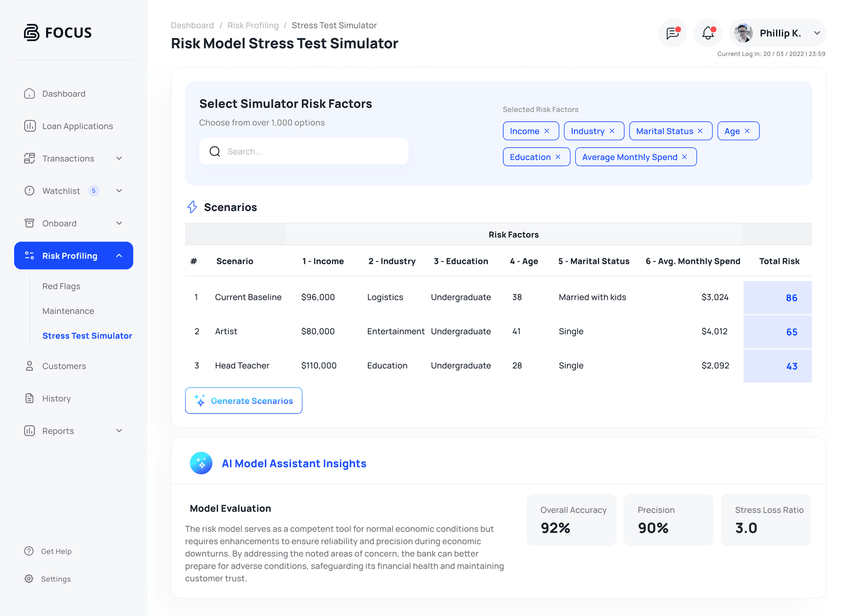Viewport: 849px width, 616px height.
Task: Remove the Average Monthly Spend risk factor
Action: click(684, 157)
